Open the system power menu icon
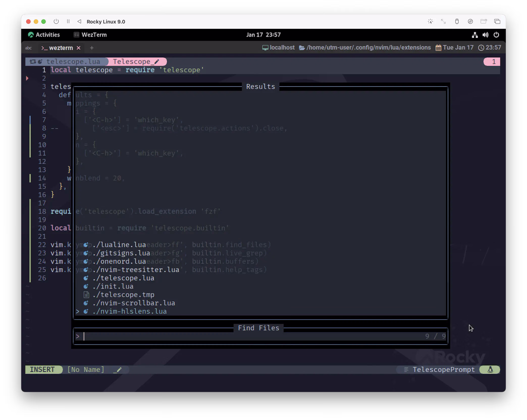Viewport: 527px width, 420px height. click(496, 35)
